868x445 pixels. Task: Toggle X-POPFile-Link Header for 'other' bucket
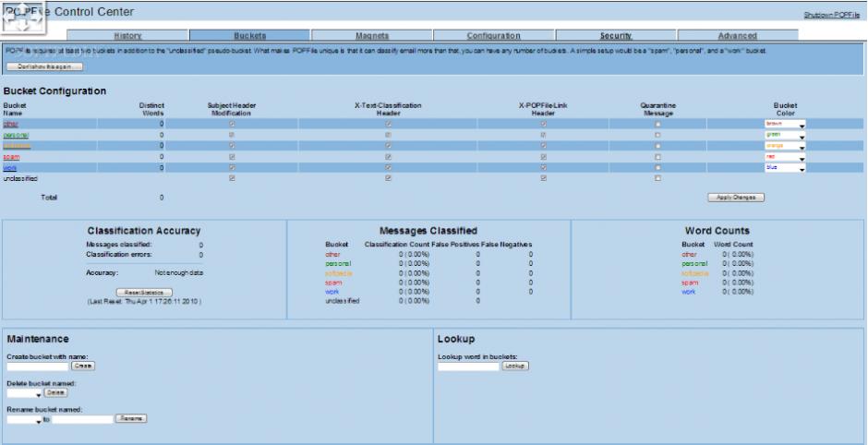pos(543,124)
